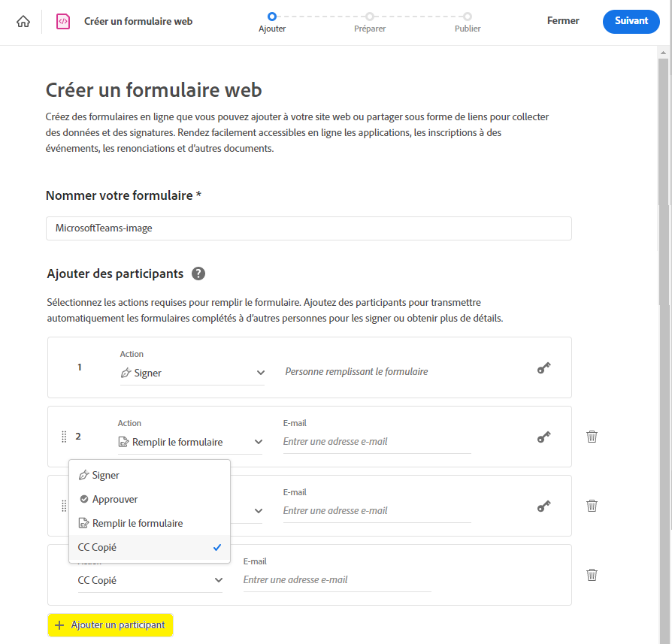Select Approuver in the action list

point(115,499)
